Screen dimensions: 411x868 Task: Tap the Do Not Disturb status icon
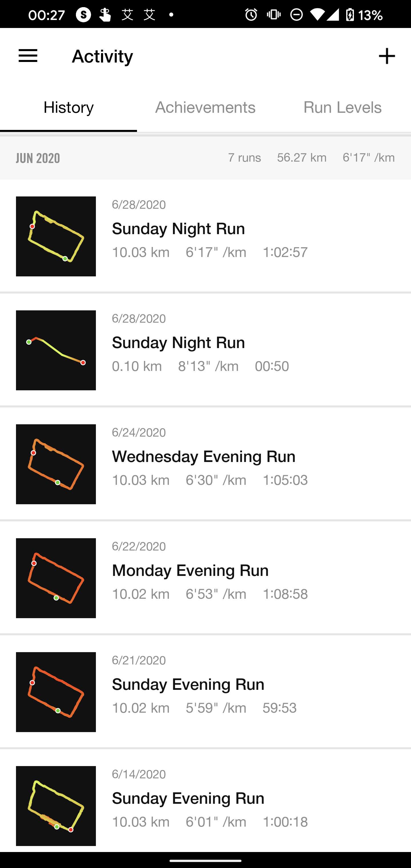[x=297, y=15]
